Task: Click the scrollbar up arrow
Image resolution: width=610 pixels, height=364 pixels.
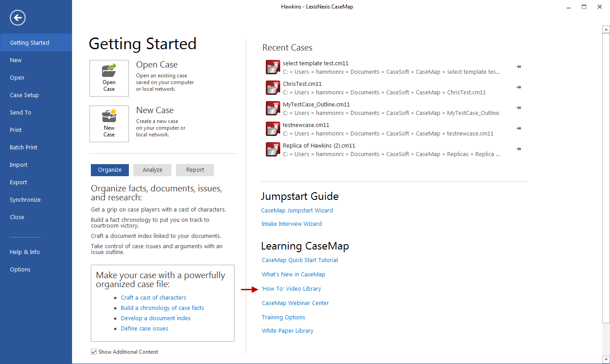Action: 606,30
